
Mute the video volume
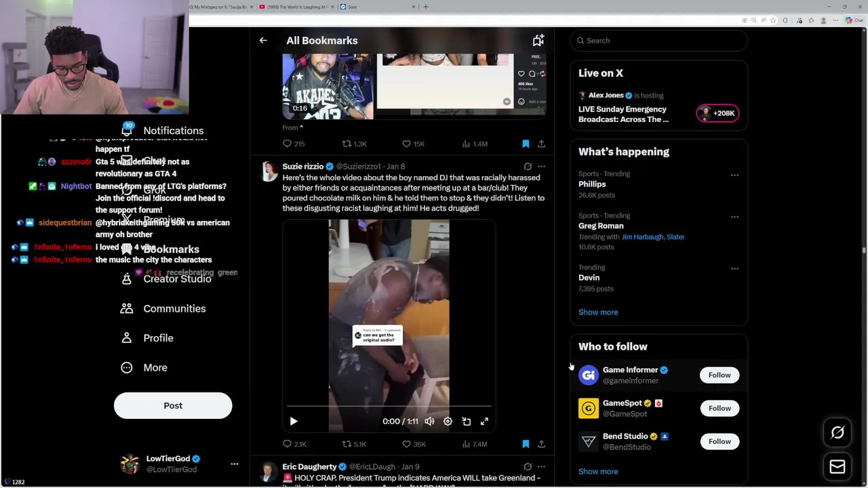tap(429, 422)
